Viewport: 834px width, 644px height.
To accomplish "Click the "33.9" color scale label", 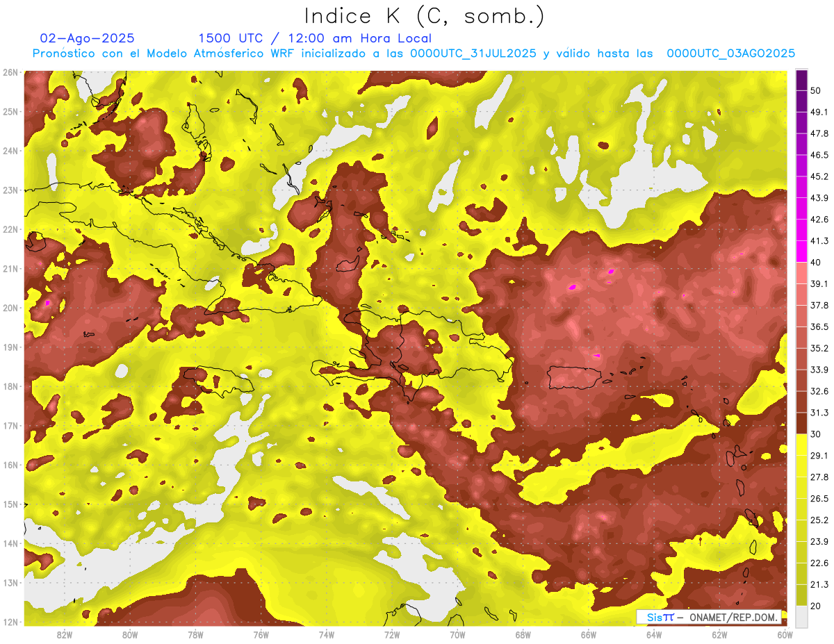I will (819, 370).
